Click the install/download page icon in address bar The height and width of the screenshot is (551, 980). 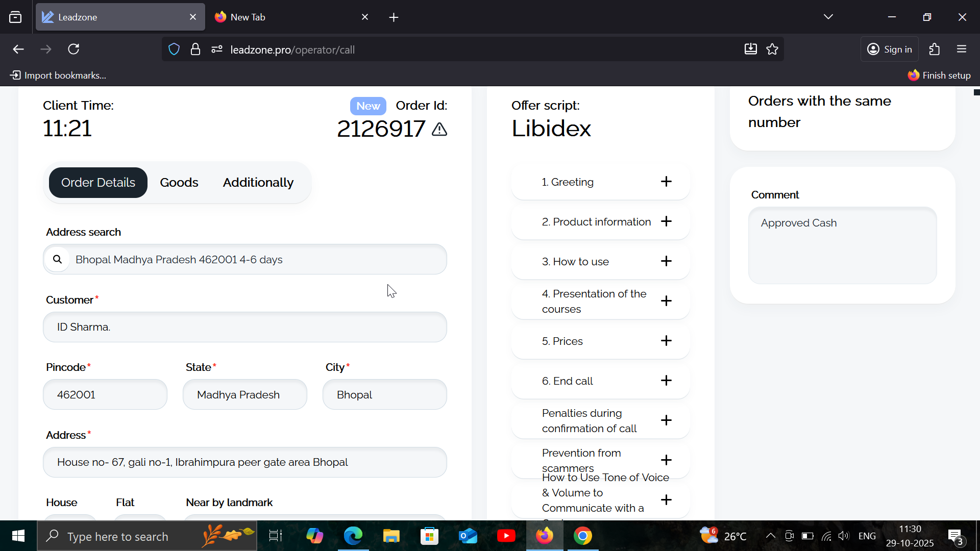[x=750, y=49]
